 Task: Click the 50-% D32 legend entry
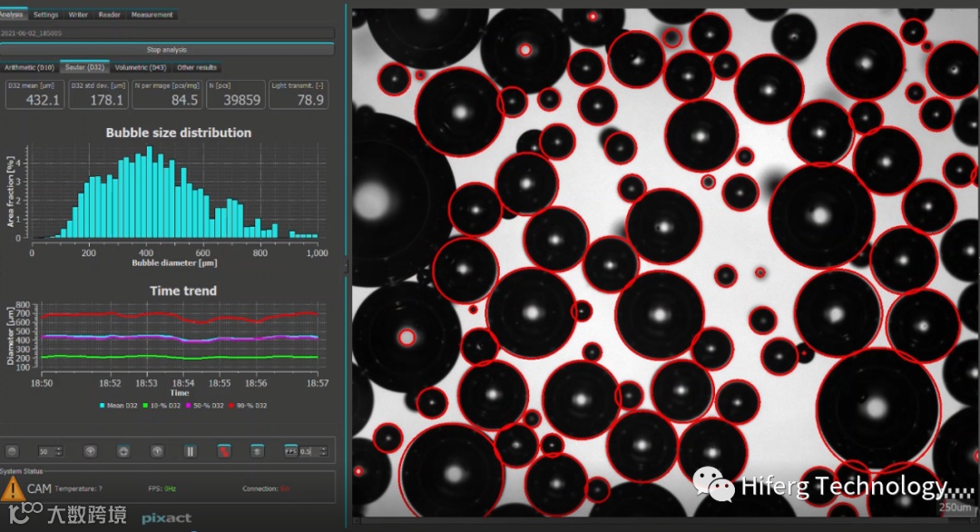pos(204,406)
